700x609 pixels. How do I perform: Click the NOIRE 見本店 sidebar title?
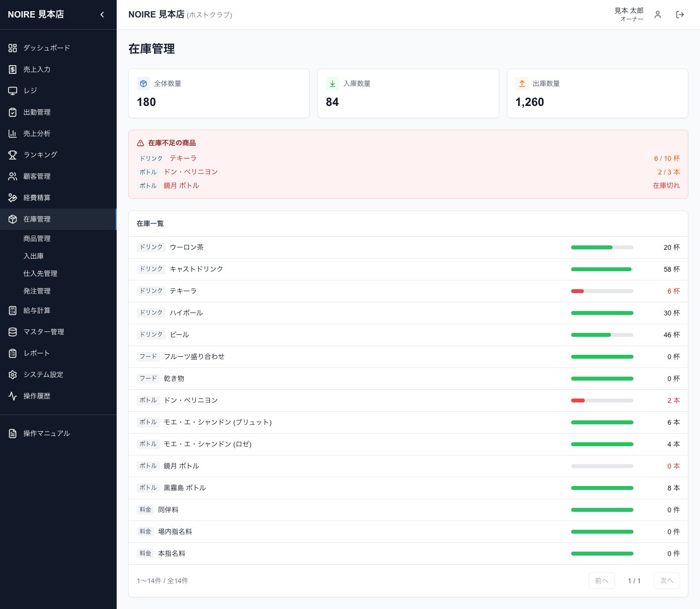click(36, 15)
